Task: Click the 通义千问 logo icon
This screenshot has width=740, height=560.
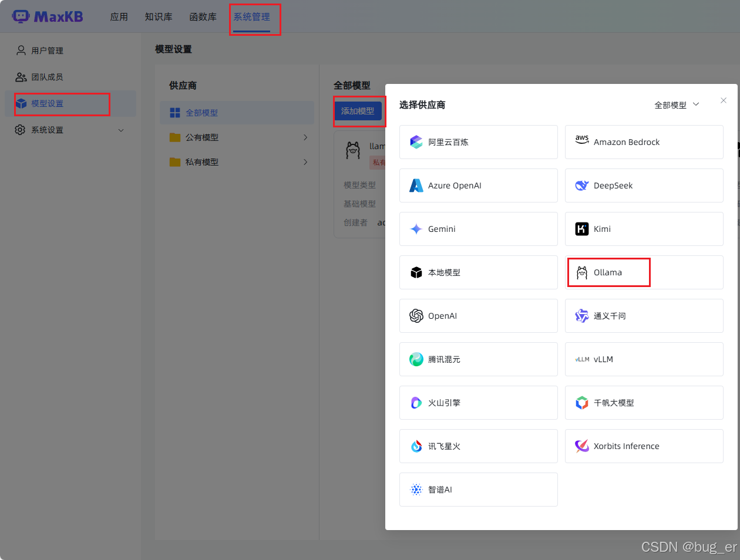Action: 582,316
